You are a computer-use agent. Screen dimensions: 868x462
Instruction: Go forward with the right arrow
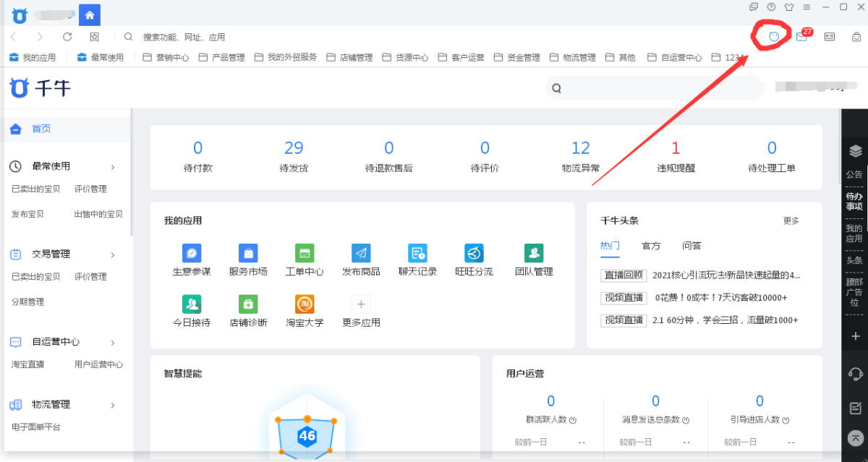[x=40, y=37]
